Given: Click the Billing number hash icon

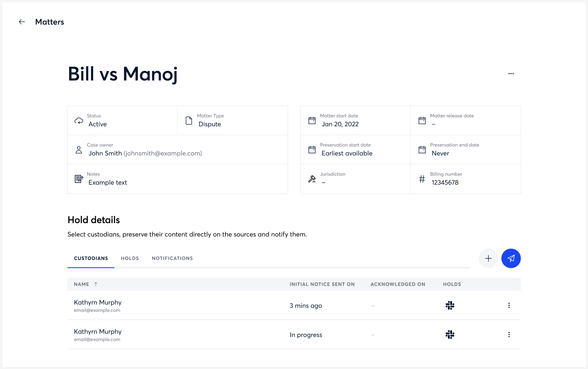Looking at the screenshot, I should [422, 179].
